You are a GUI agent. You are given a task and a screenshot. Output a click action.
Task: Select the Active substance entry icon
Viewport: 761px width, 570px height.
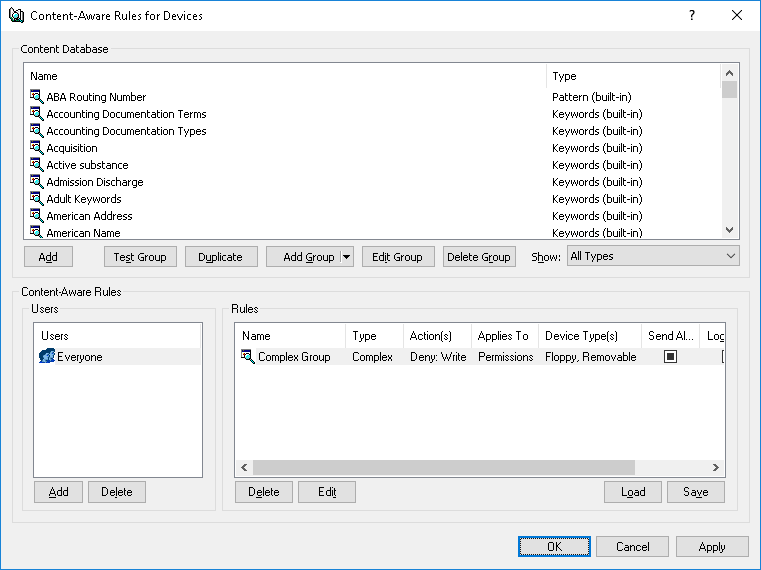(36, 165)
